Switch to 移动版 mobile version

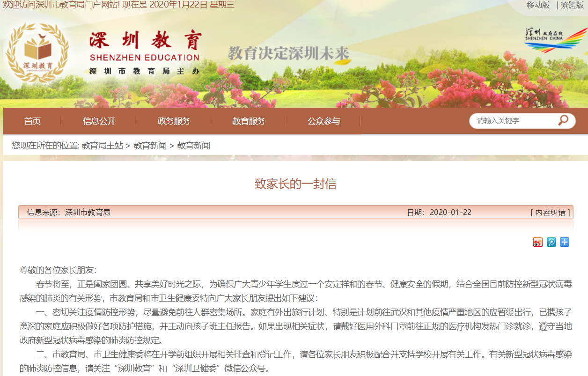[538, 5]
